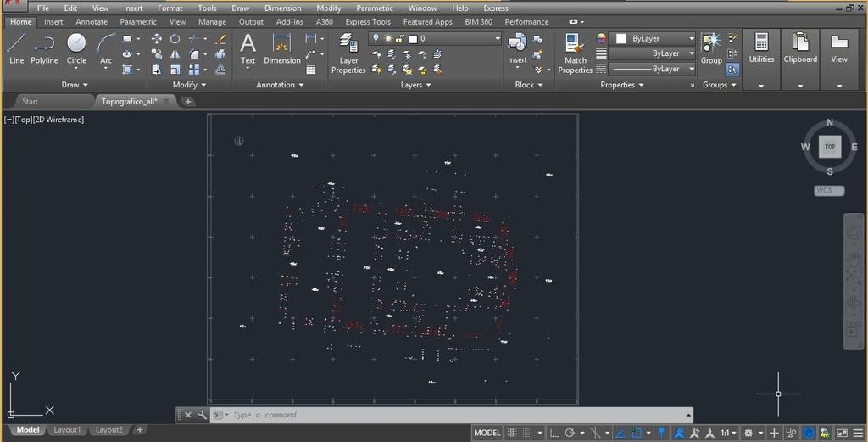Screen dimensions: 868x442
Task: Open the Express menu
Action: [x=495, y=8]
